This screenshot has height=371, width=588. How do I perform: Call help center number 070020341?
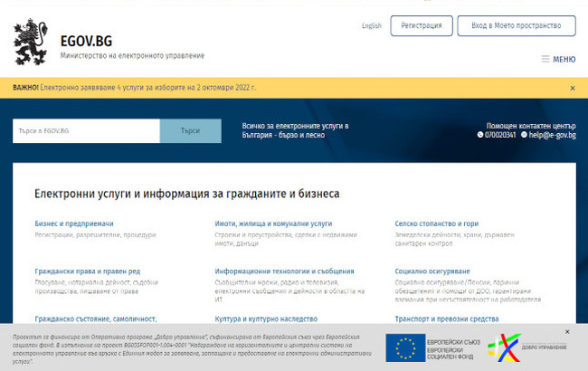point(500,135)
